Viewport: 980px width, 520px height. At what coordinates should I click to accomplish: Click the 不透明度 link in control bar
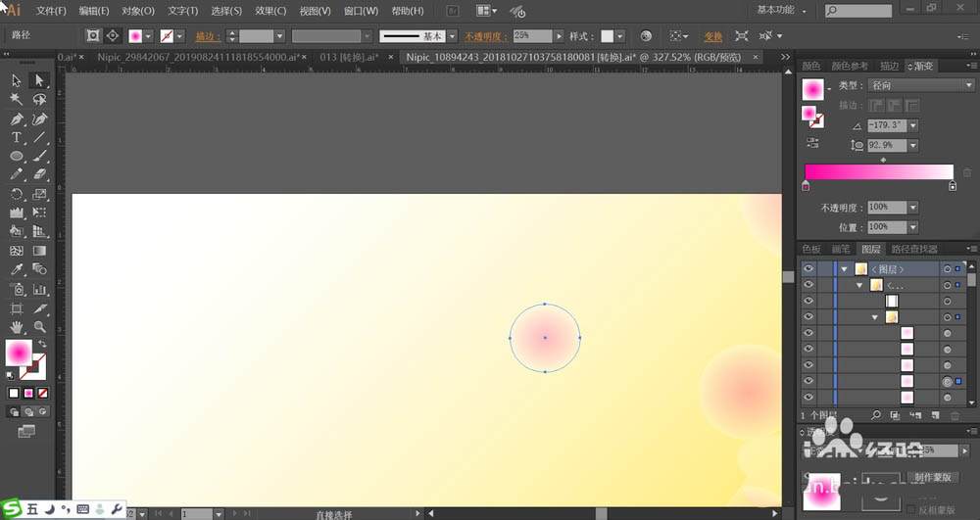pyautogui.click(x=486, y=36)
